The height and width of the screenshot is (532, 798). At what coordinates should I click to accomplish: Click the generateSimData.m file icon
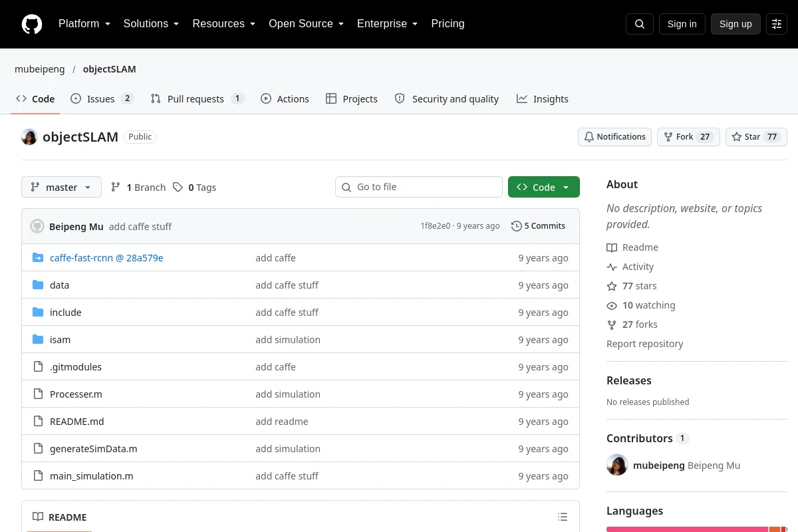38,449
